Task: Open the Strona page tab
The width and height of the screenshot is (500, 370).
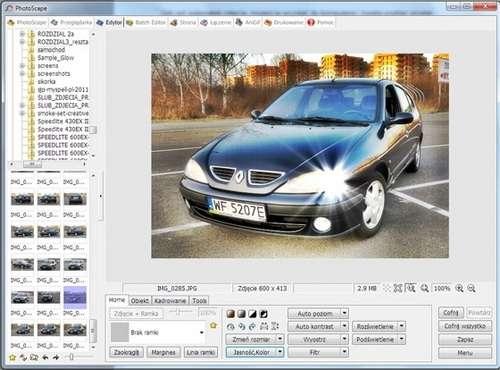Action: (183, 22)
